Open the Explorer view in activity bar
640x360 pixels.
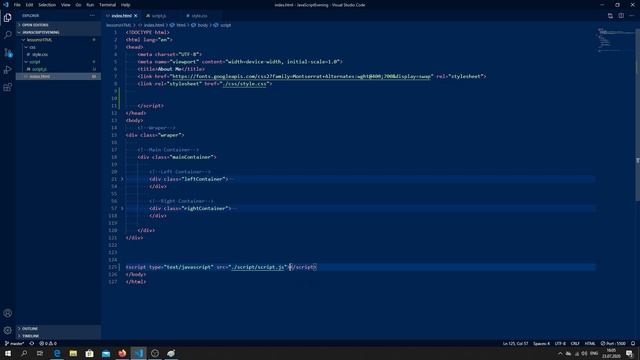point(7,18)
